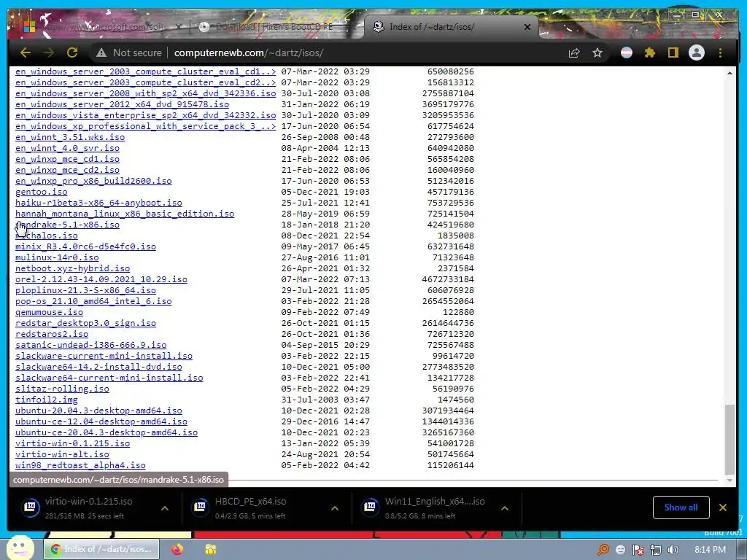Click Show all downloads button
Image resolution: width=747 pixels, height=560 pixels.
tap(681, 507)
